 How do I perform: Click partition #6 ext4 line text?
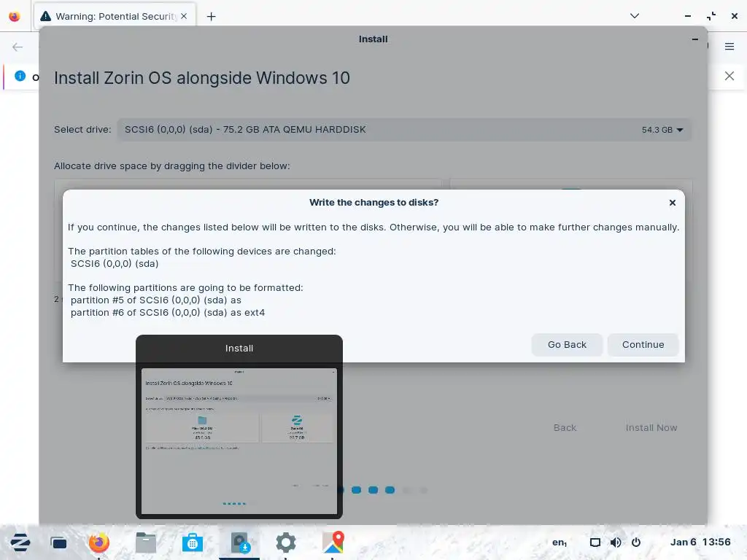168,313
